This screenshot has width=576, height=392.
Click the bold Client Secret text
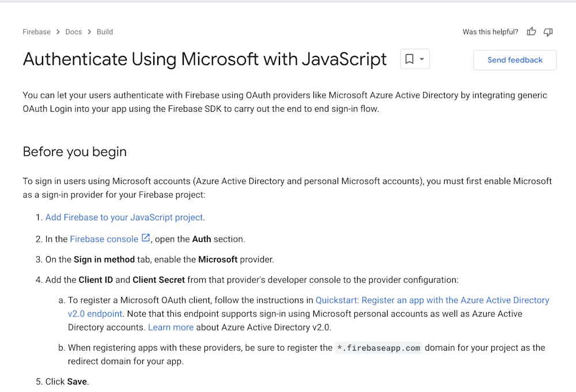[x=159, y=280]
